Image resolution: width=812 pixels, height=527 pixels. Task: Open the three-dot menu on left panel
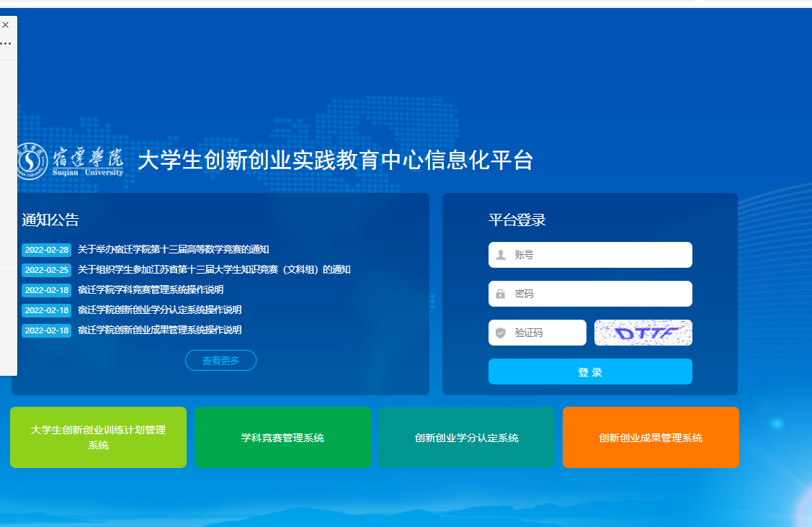click(6, 44)
